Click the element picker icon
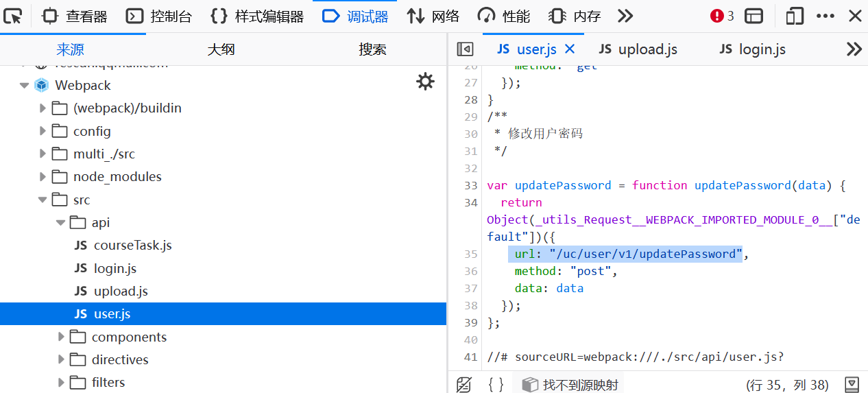The height and width of the screenshot is (393, 868). 13,16
